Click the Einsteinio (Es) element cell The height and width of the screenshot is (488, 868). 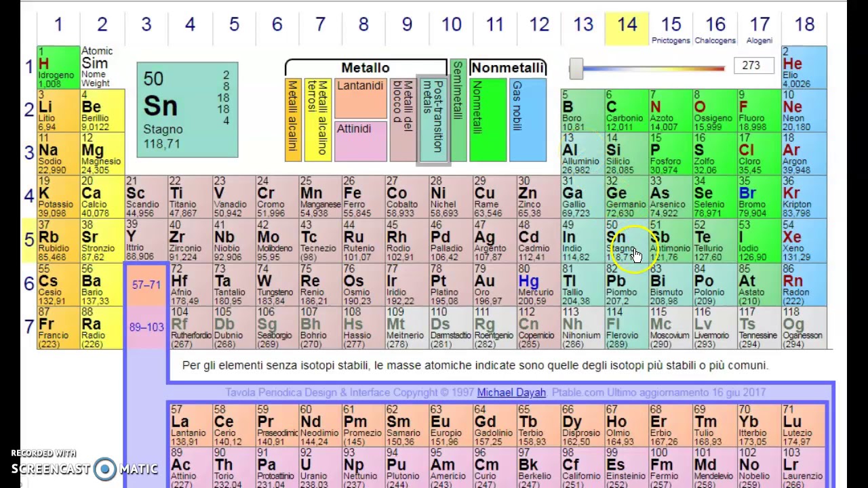[x=627, y=469]
